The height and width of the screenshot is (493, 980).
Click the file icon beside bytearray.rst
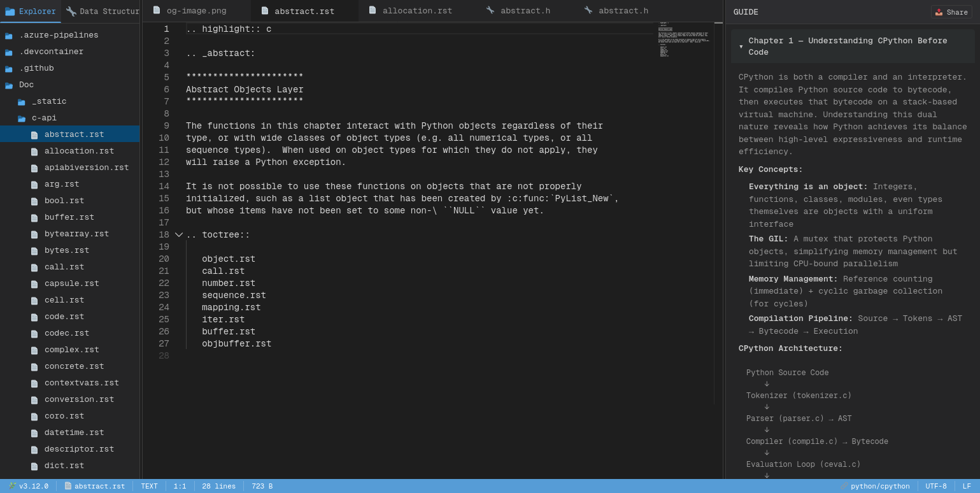(34, 234)
